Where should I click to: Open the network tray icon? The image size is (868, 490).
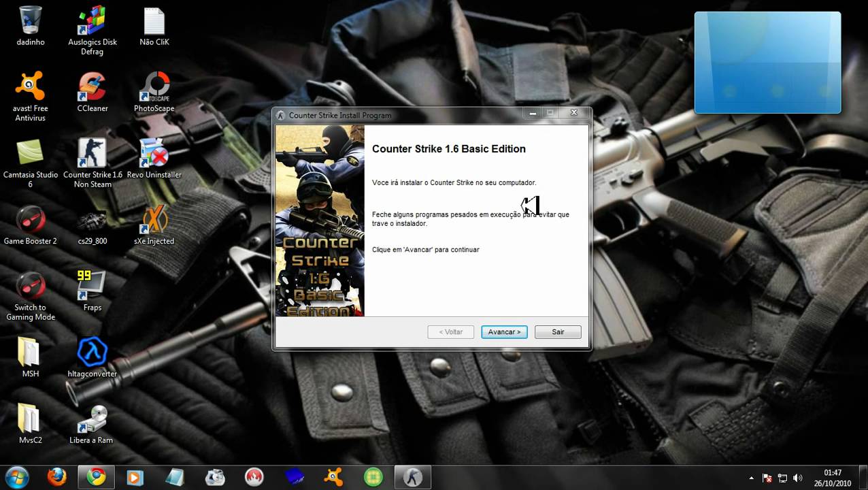pos(782,478)
